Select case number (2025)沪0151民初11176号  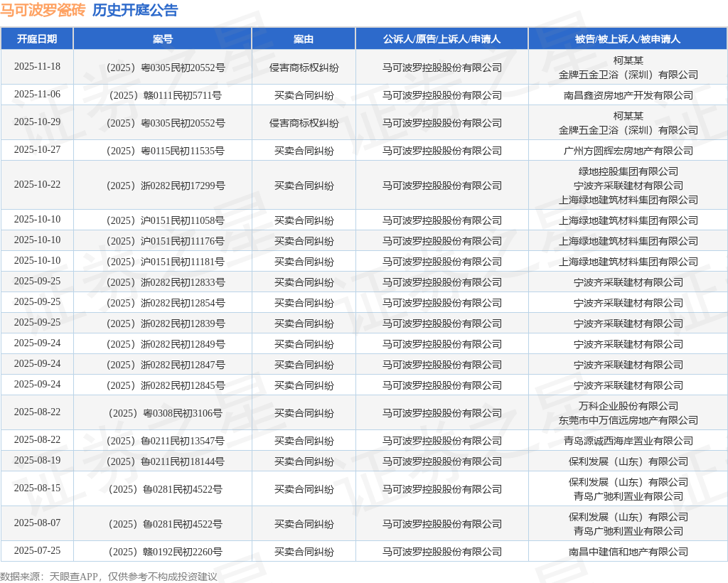[x=165, y=241]
